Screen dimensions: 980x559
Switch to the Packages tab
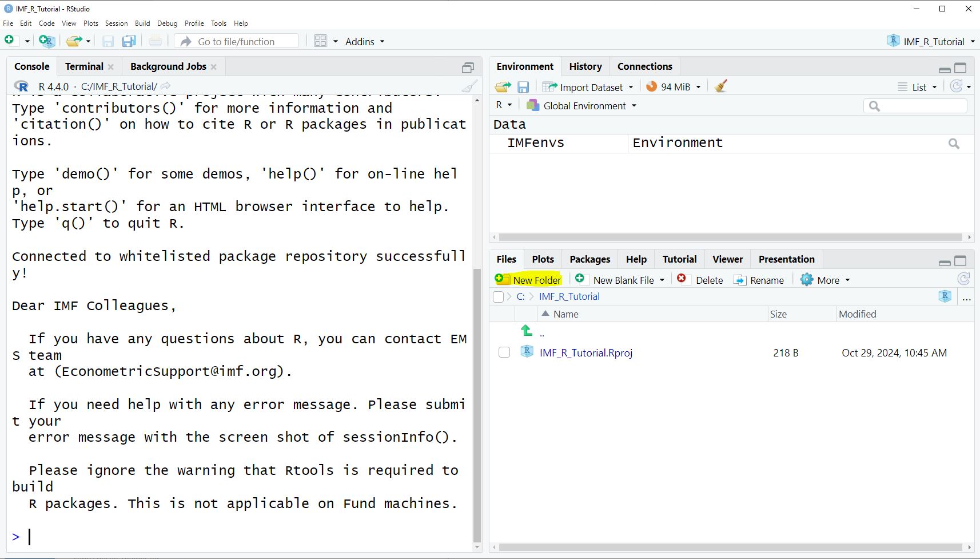click(x=590, y=259)
